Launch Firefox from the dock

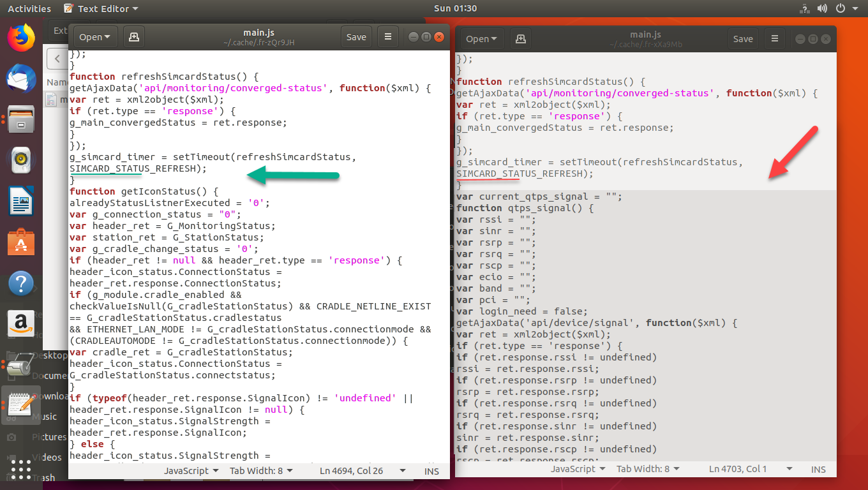tap(21, 37)
